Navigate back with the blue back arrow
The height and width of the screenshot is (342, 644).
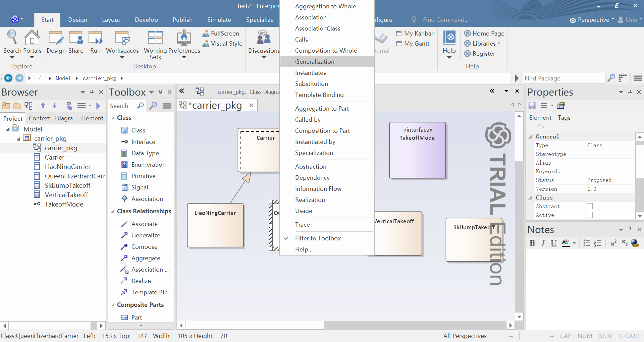pyautogui.click(x=8, y=78)
